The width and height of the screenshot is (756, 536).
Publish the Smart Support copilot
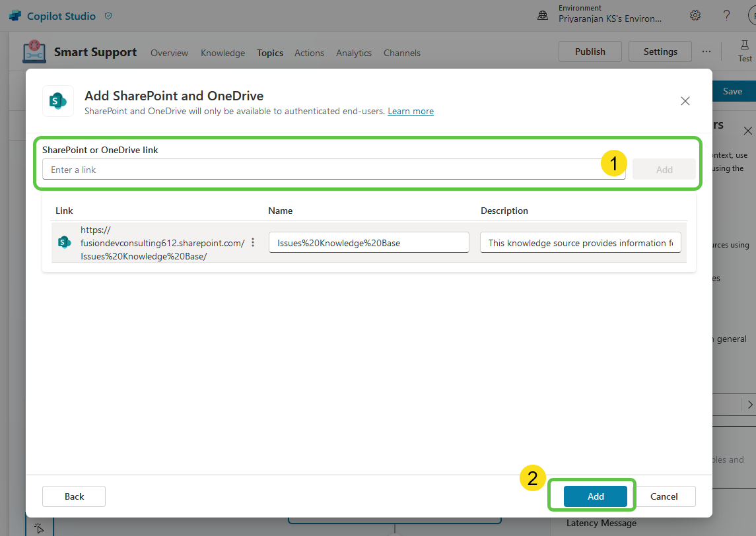590,51
